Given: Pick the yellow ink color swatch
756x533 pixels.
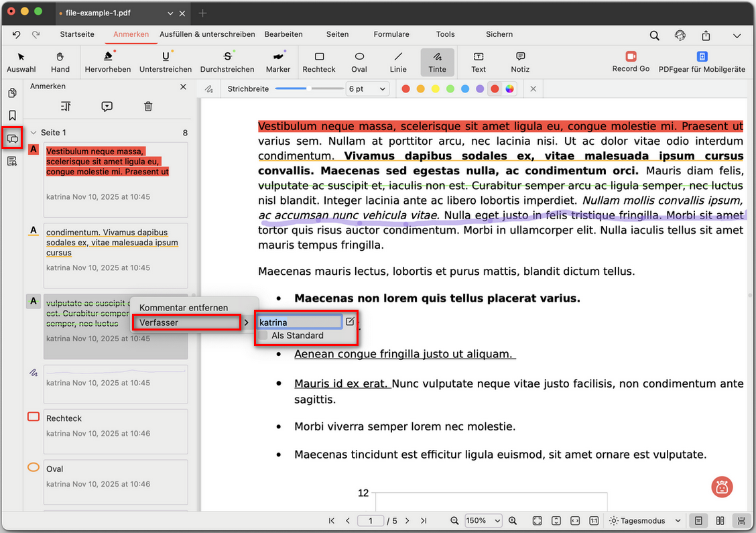Looking at the screenshot, I should tap(436, 89).
